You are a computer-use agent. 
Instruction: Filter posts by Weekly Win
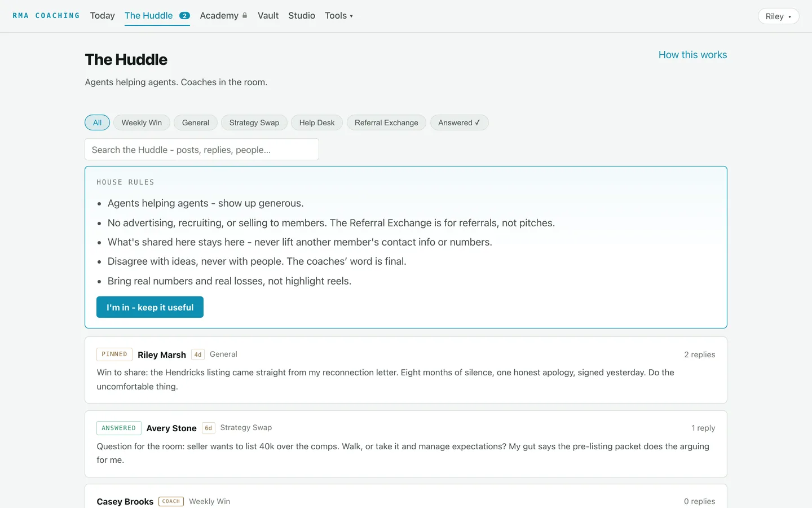tap(142, 122)
